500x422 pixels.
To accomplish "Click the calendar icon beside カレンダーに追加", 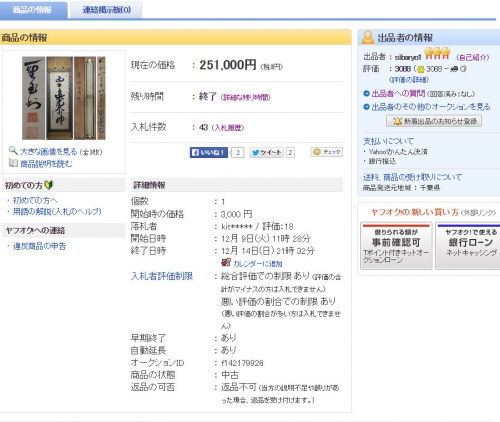I will pyautogui.click(x=226, y=263).
